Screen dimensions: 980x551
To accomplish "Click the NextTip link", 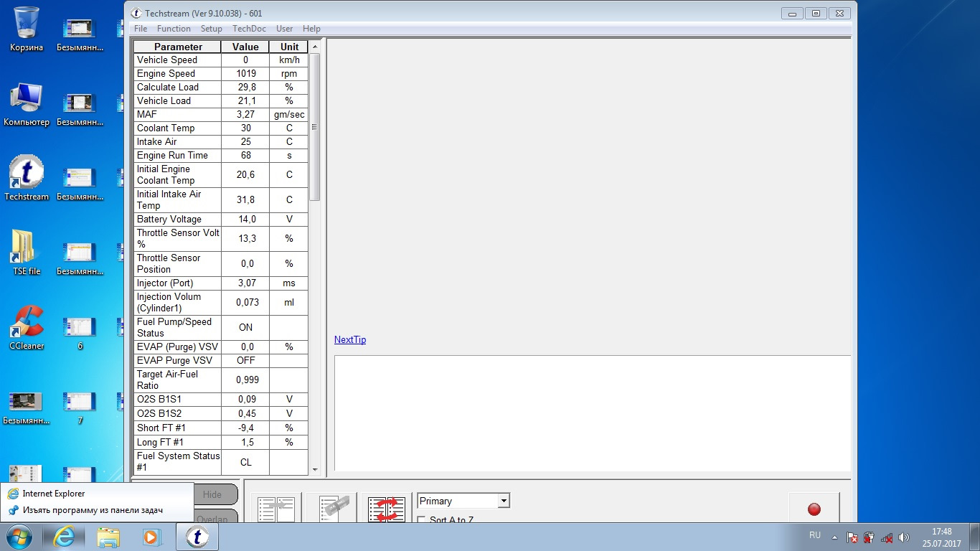I will [x=350, y=339].
